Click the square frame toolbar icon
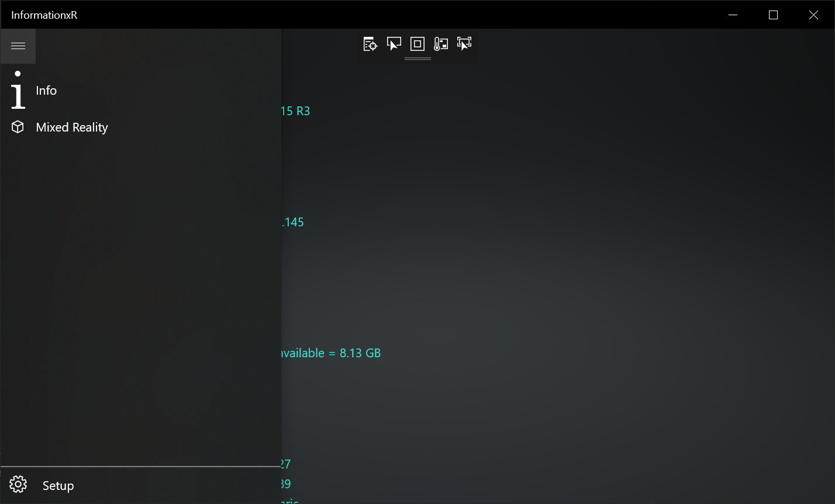The height and width of the screenshot is (504, 835). (x=417, y=43)
